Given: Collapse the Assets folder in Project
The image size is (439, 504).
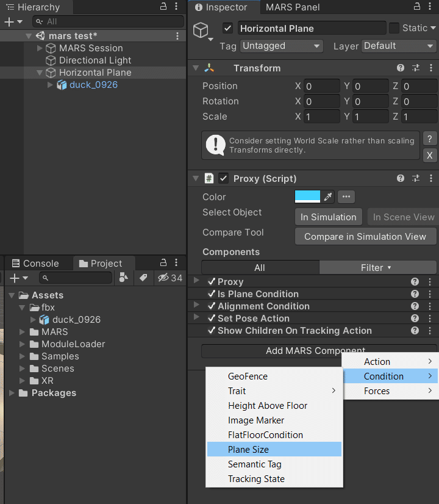Looking at the screenshot, I should (12, 295).
